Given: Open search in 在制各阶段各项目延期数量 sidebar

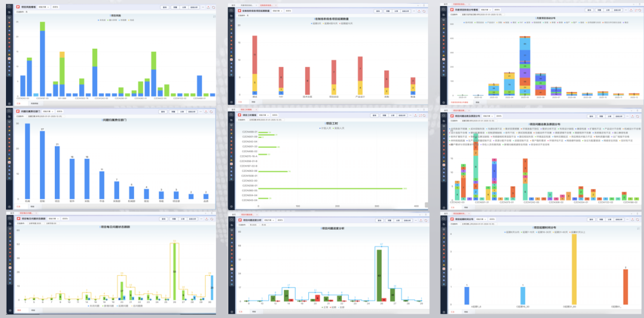Looking at the screenshot, I should [x=233, y=10].
